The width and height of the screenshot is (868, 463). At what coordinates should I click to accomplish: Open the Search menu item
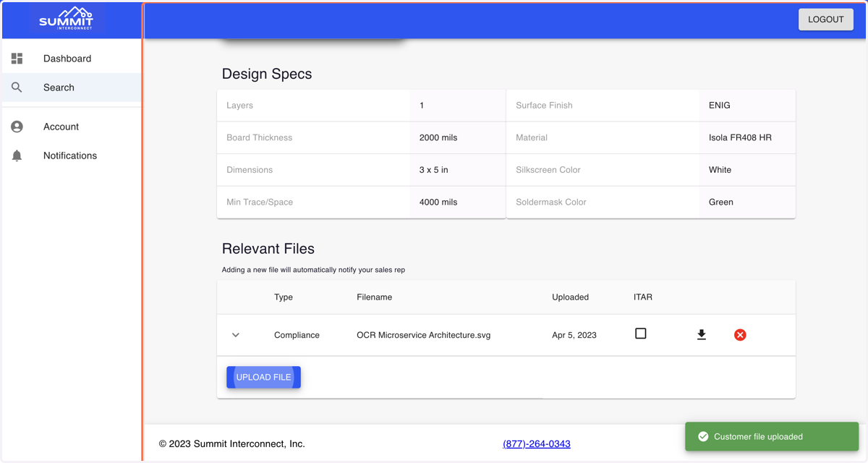click(71, 88)
